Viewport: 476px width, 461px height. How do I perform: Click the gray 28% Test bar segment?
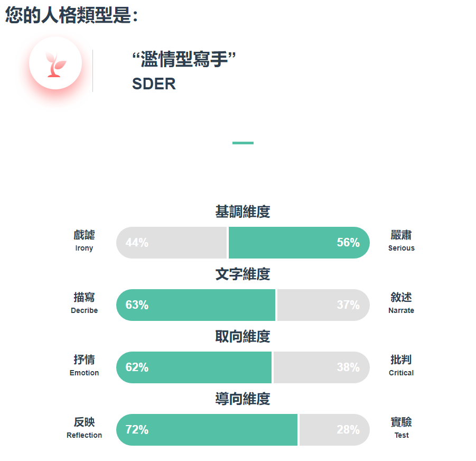(x=334, y=430)
